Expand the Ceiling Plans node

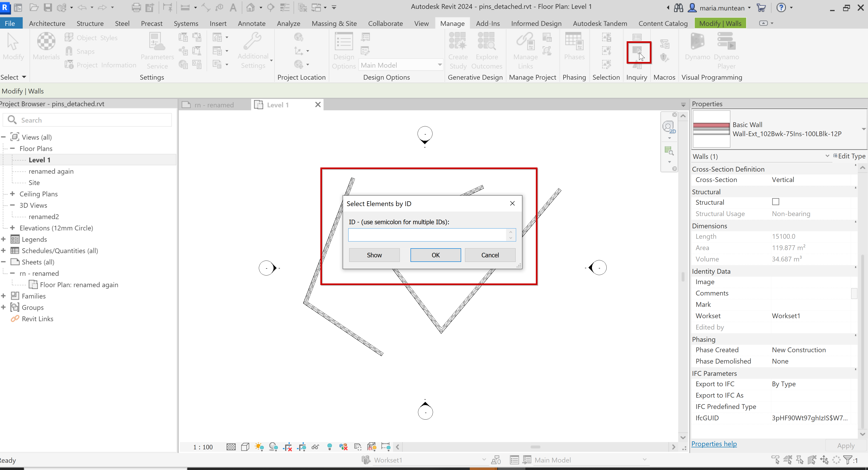(x=12, y=194)
